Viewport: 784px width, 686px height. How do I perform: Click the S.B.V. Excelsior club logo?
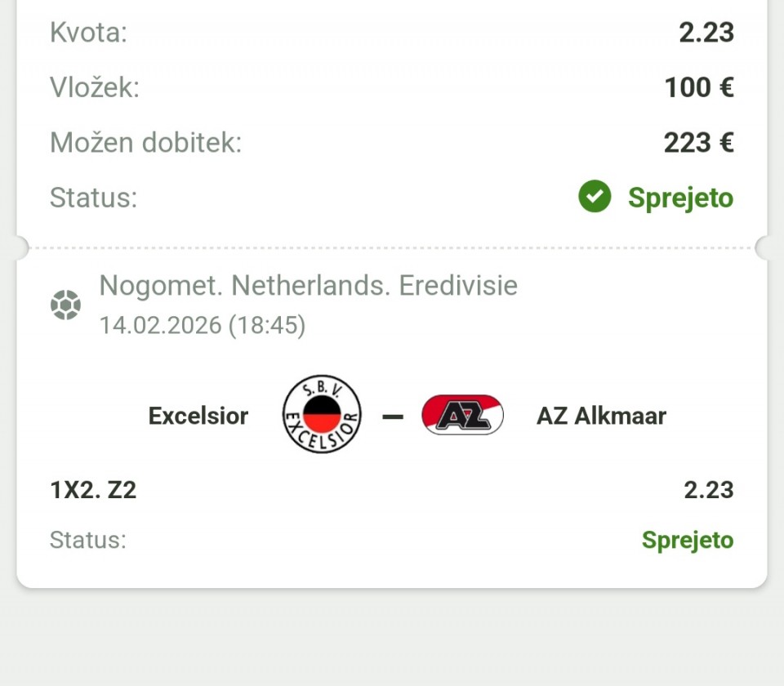pyautogui.click(x=322, y=416)
